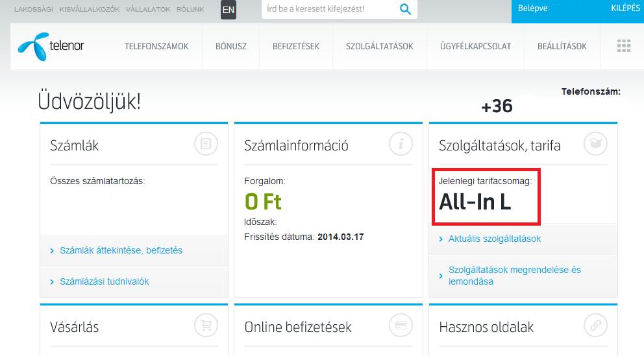Click the Online befizetések card icon

coord(401,326)
